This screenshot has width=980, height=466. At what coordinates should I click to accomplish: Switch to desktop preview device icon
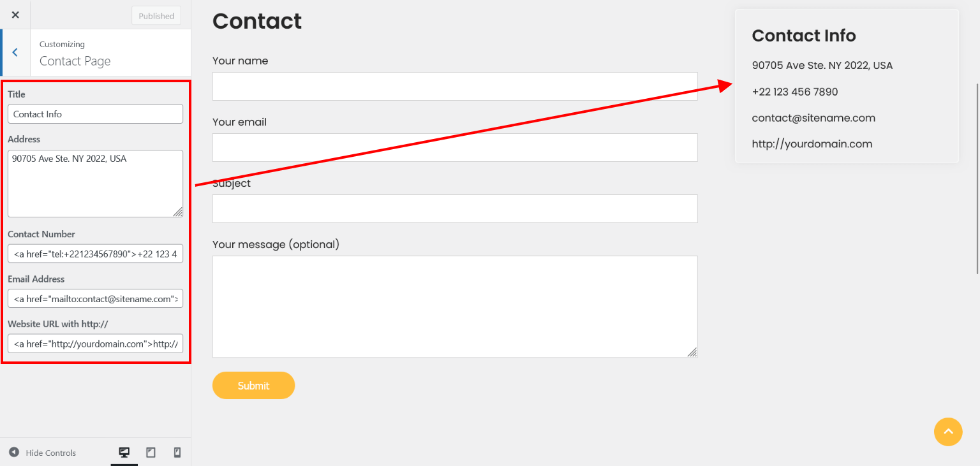point(124,453)
